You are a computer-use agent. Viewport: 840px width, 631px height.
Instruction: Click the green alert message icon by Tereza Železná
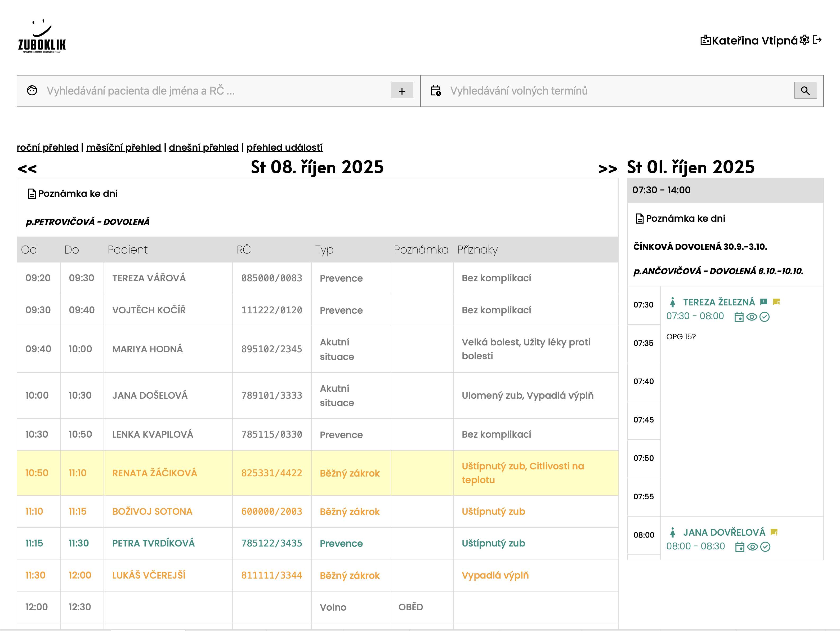tap(764, 302)
